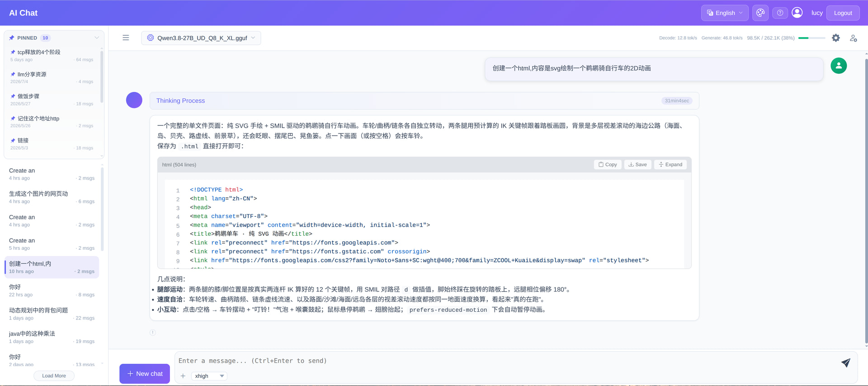Open the settings gear icon

(x=836, y=38)
